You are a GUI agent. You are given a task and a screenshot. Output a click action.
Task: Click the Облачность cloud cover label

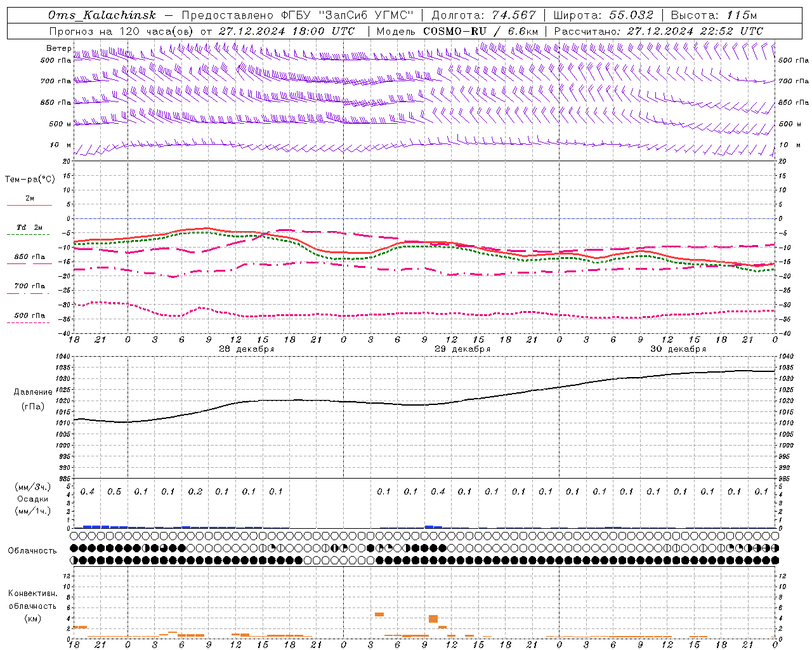32,551
